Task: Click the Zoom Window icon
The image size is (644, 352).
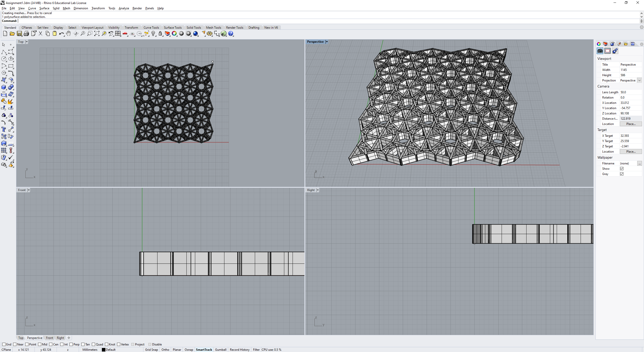Action: (x=90, y=34)
